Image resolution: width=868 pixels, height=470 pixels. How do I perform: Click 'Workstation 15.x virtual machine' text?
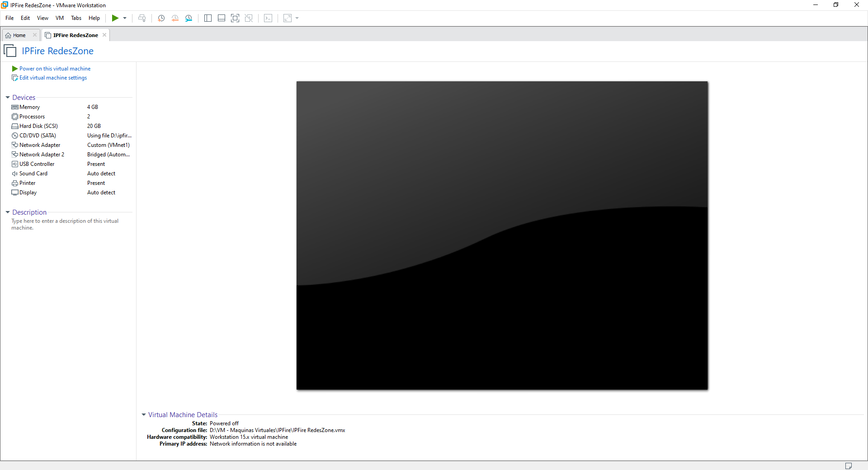249,437
